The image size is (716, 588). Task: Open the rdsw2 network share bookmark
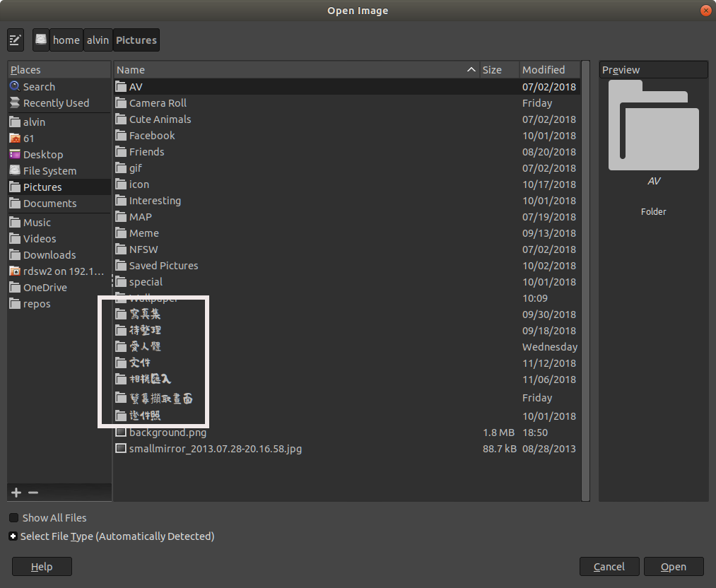pos(63,271)
